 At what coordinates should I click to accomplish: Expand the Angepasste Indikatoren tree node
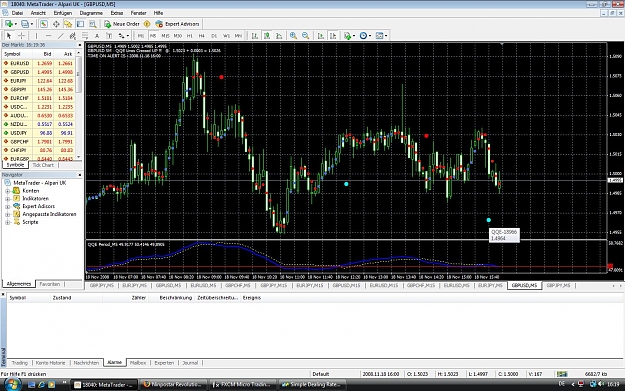[x=7, y=214]
